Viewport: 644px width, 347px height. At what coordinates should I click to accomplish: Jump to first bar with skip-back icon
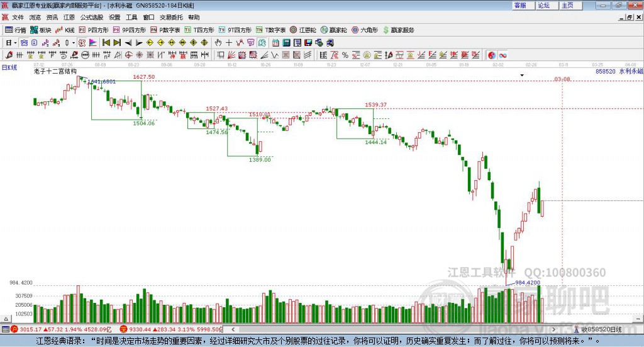pyautogui.click(x=106, y=43)
